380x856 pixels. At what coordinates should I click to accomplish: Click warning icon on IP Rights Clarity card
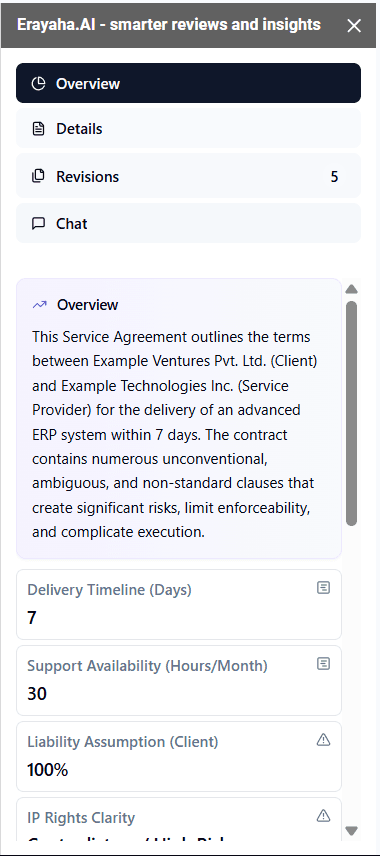[324, 816]
